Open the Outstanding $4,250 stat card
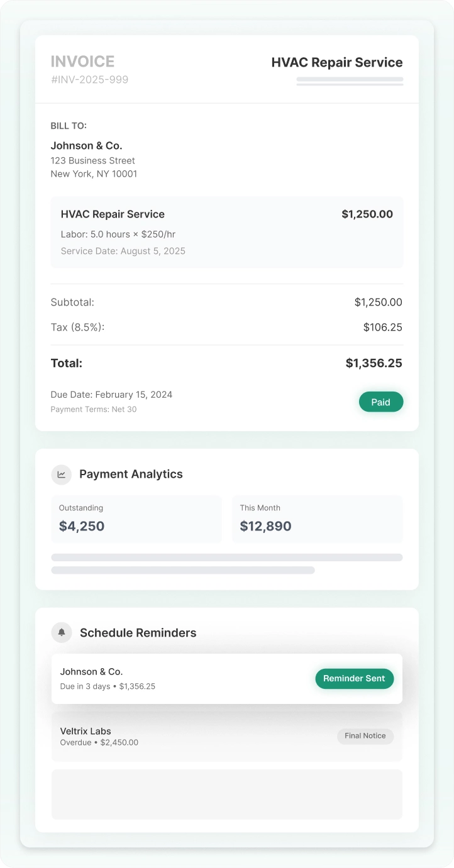Viewport: 454px width, 868px height. click(x=136, y=519)
